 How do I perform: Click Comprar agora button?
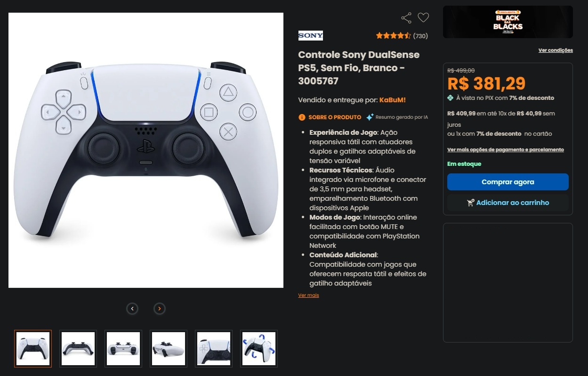(508, 182)
